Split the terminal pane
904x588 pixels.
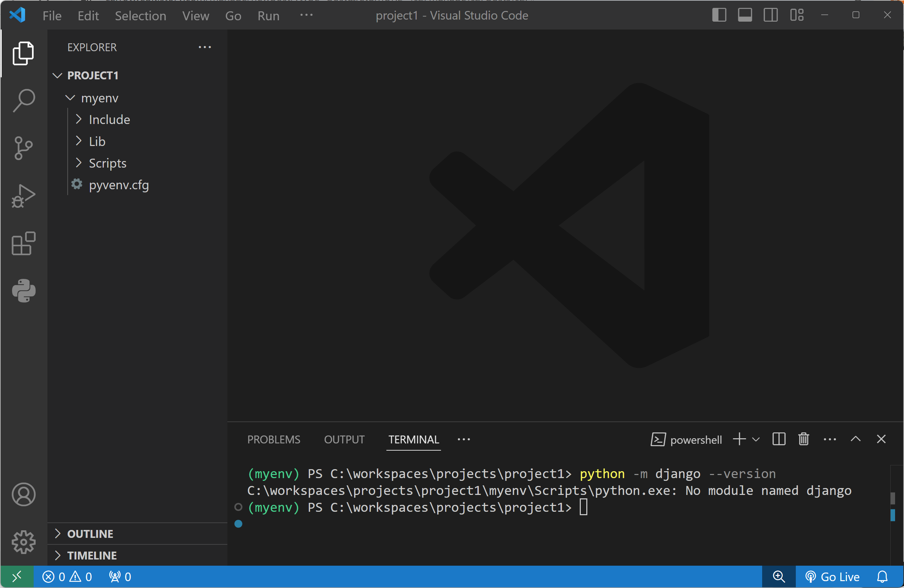click(779, 439)
